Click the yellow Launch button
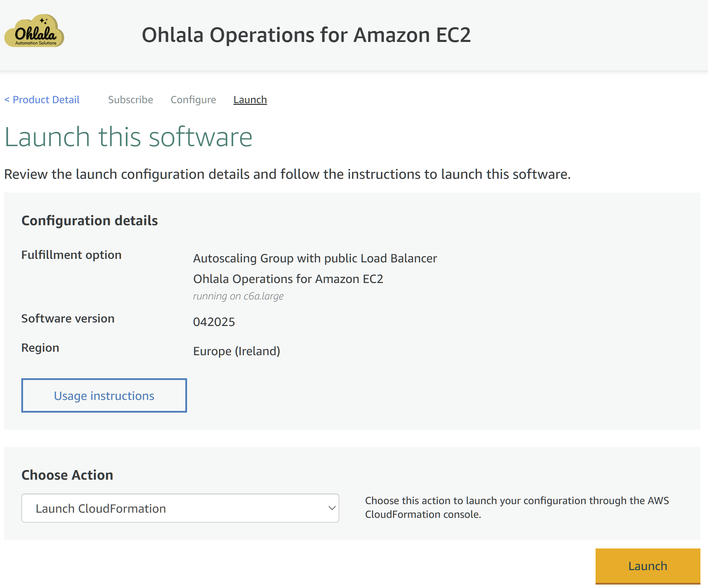The height and width of the screenshot is (588, 708). click(648, 566)
